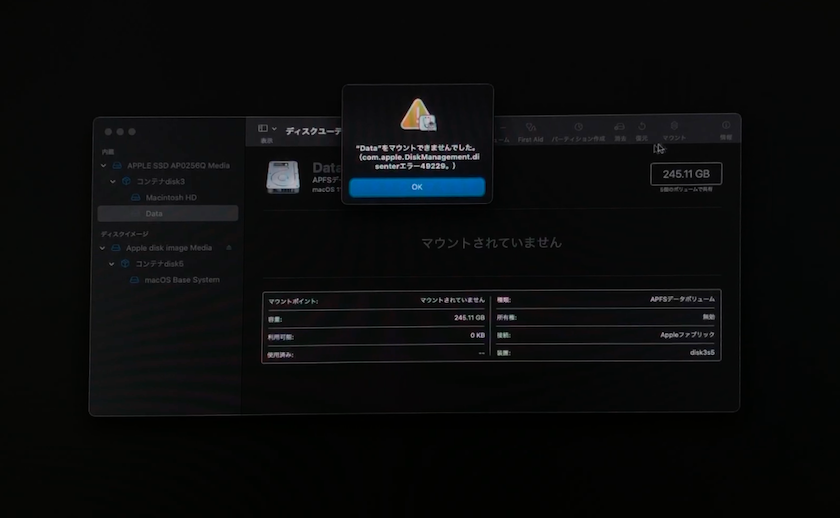Click the warning icon in the error dialog

pos(418,115)
